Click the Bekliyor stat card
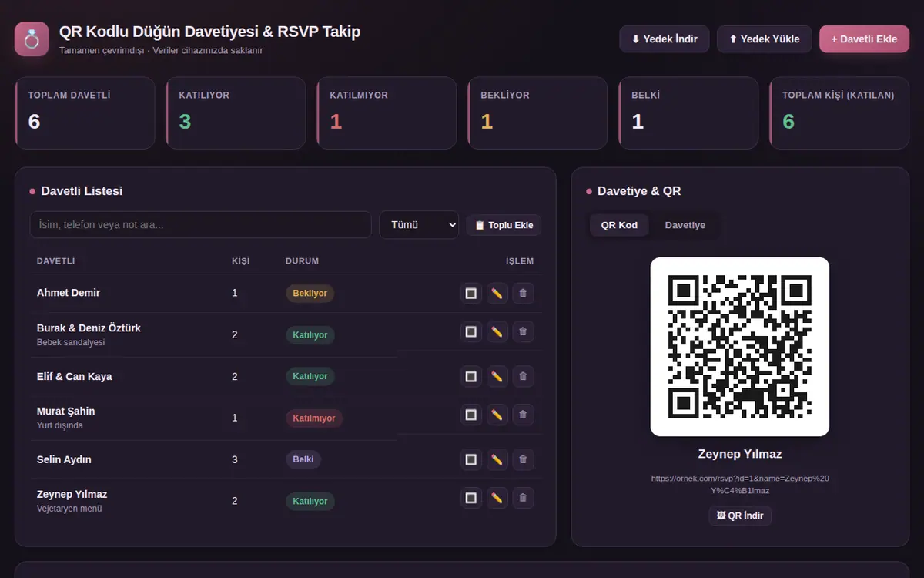The image size is (924, 578). (537, 113)
